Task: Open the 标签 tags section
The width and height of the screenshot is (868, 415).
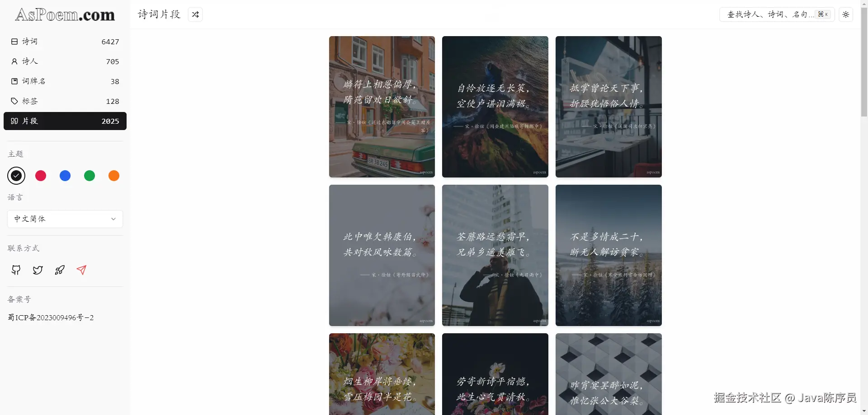Action: click(x=65, y=101)
